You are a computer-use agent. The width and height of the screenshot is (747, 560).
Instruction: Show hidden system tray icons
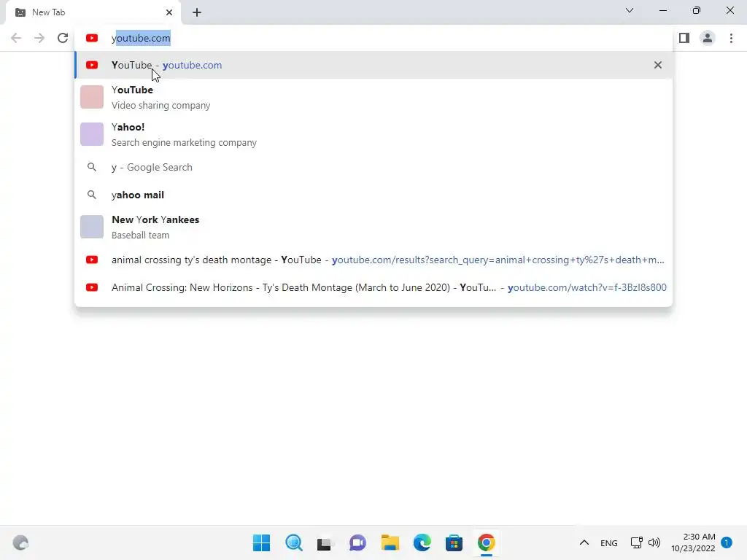coord(584,542)
